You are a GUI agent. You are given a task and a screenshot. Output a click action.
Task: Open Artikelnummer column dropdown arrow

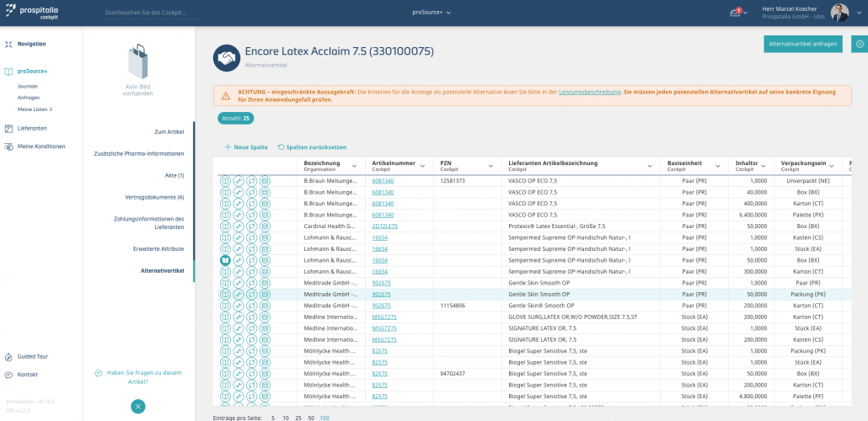click(x=423, y=166)
